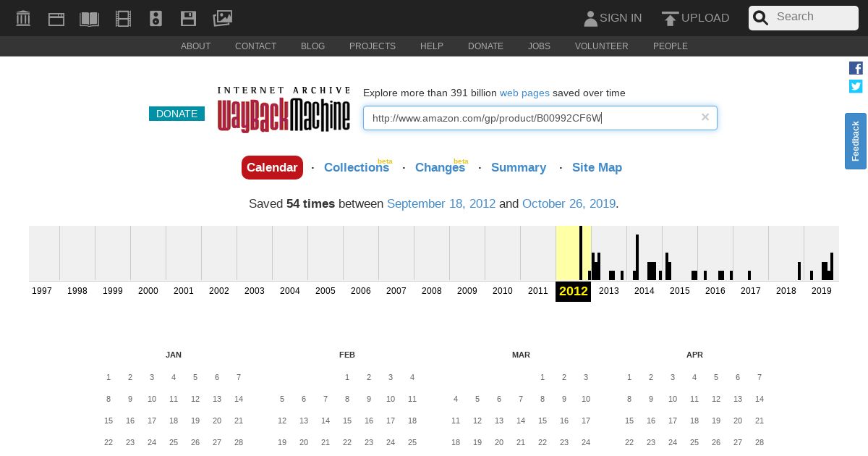Click the APR month heading

pos(694,355)
